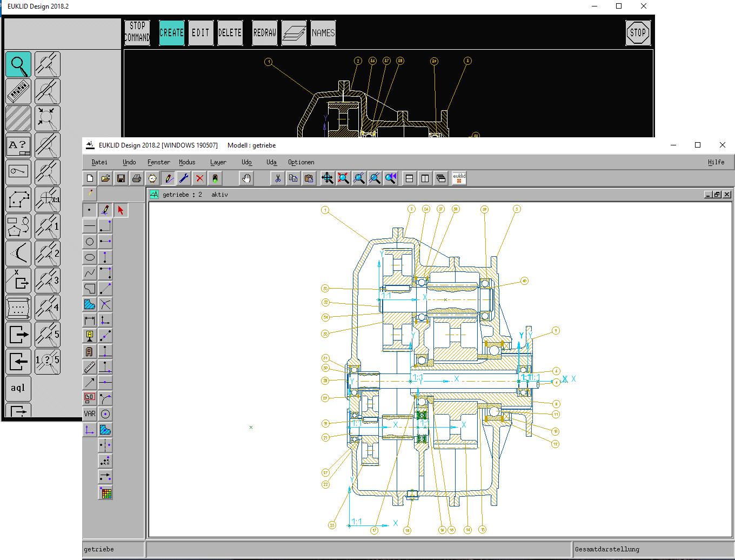Select the point tool in the palette
Viewport: 735px width, 560px height.
pos(90,210)
